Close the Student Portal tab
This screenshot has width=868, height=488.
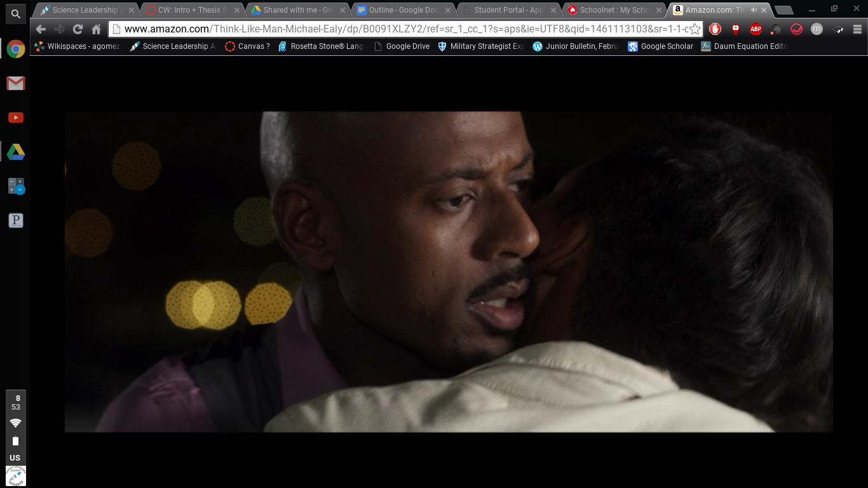553,10
